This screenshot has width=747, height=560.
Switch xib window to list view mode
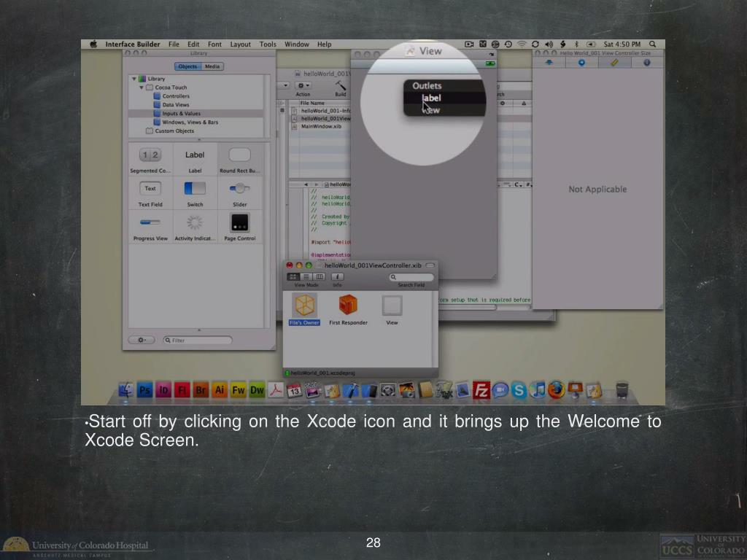click(306, 276)
